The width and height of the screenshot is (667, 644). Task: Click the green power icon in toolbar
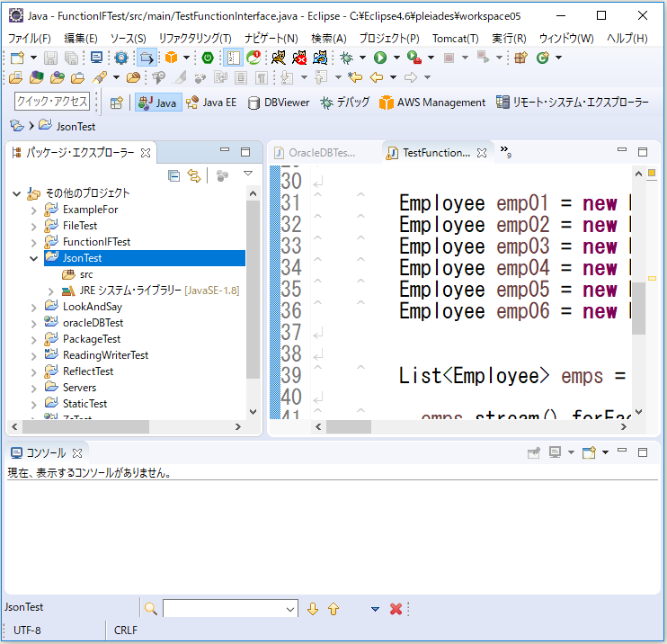coord(208,58)
